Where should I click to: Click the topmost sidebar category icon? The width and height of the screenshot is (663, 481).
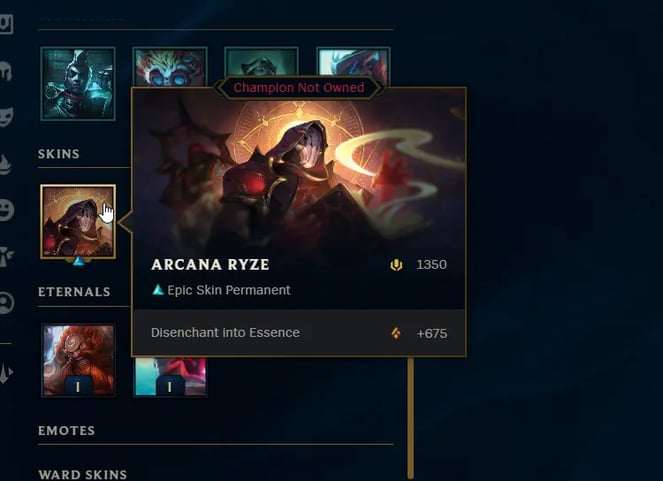6,24
